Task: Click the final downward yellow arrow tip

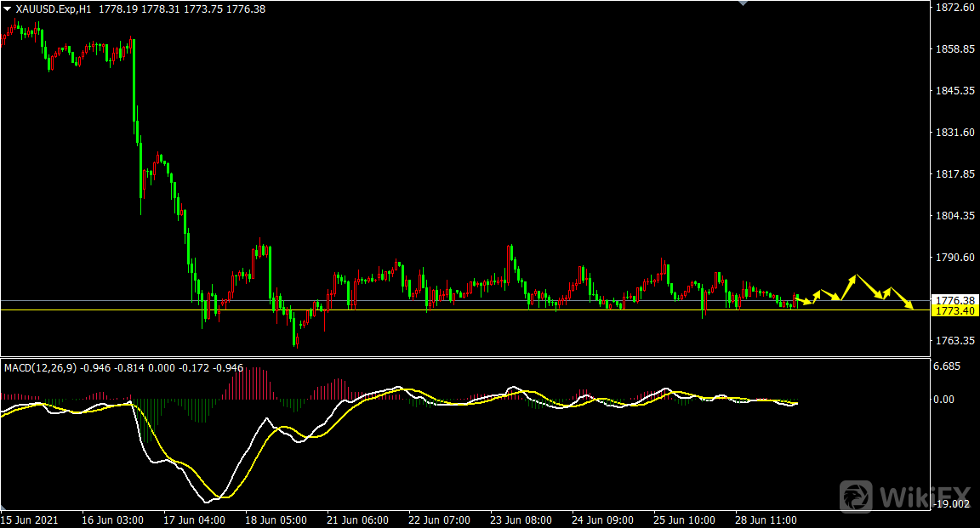Action: coord(912,307)
